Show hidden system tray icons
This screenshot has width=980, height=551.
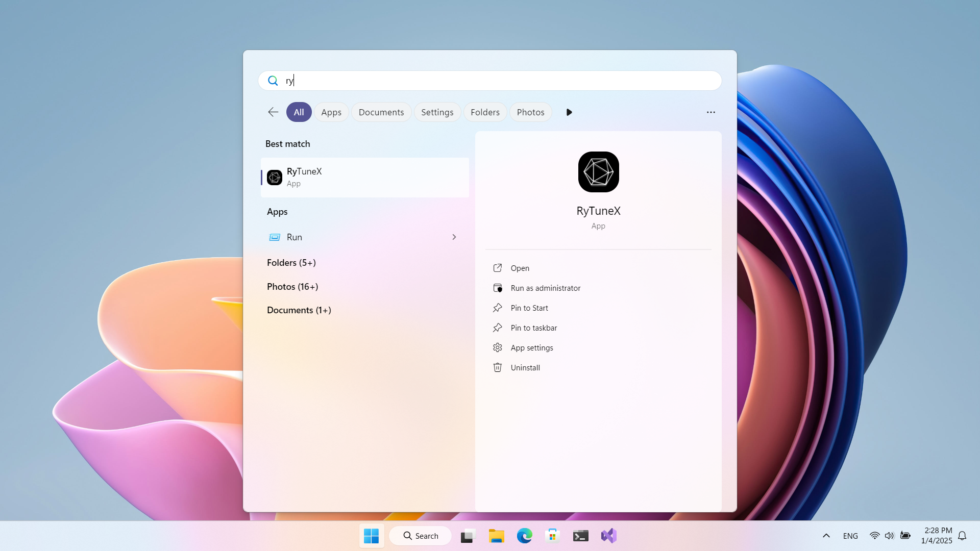[826, 536]
